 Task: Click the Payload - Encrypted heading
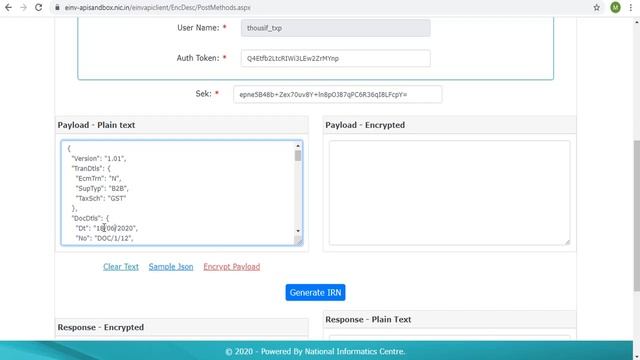click(365, 125)
